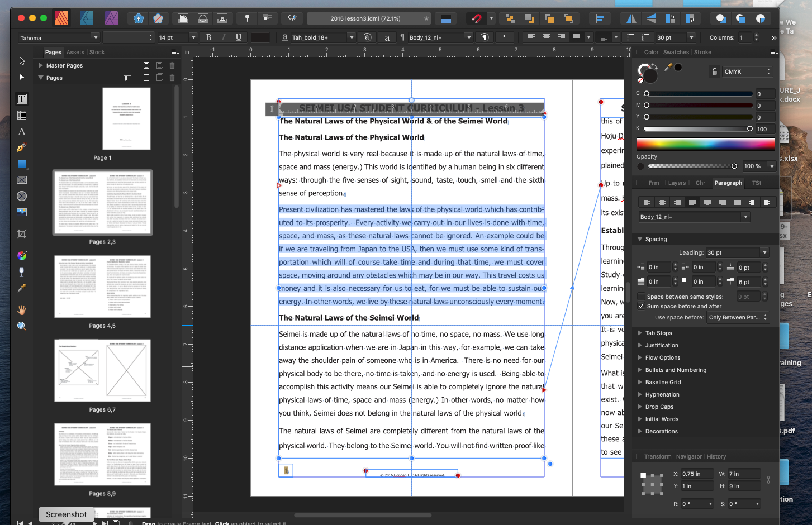This screenshot has height=525, width=812.
Task: Uncheck Sum space before and after
Action: tap(640, 306)
